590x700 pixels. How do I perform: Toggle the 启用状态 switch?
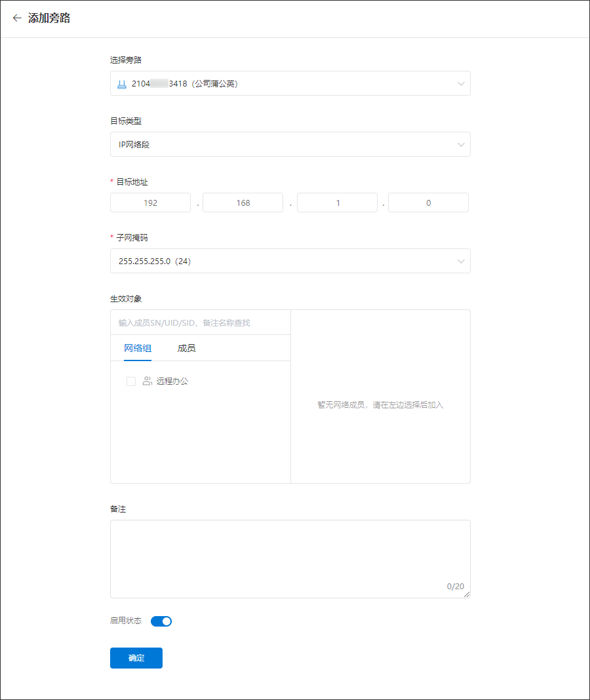pyautogui.click(x=161, y=621)
